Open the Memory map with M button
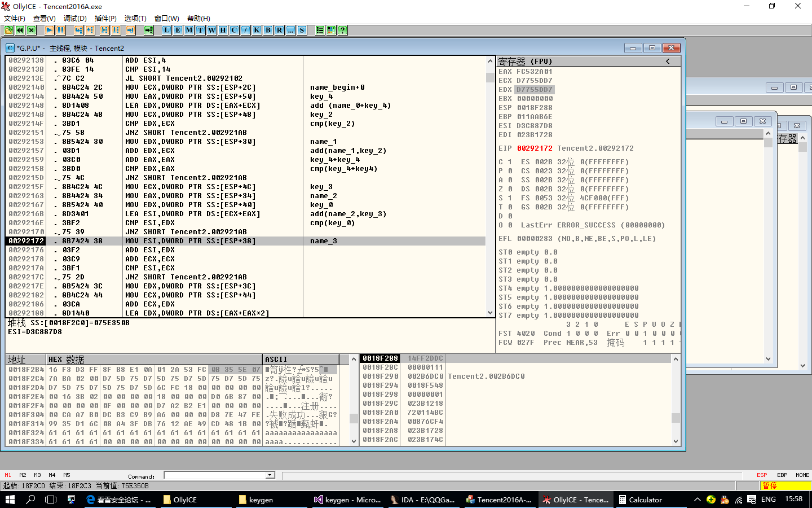812x508 pixels. pyautogui.click(x=189, y=30)
